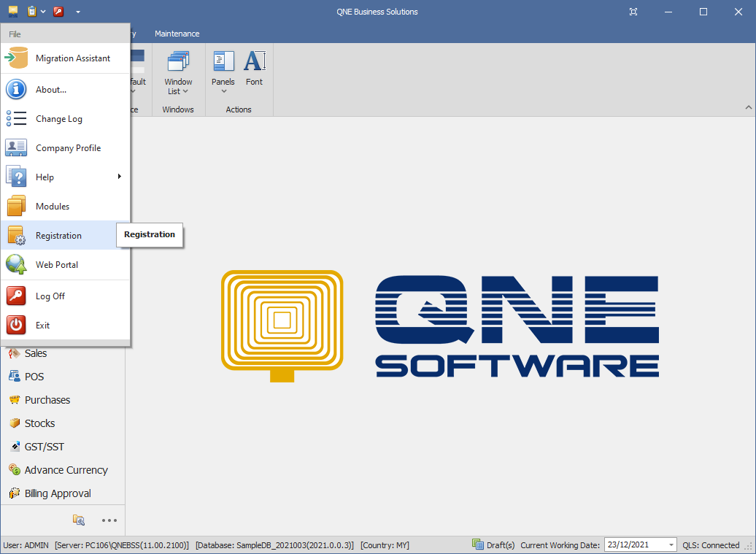Select Migration Assistant from File menu

(66, 58)
